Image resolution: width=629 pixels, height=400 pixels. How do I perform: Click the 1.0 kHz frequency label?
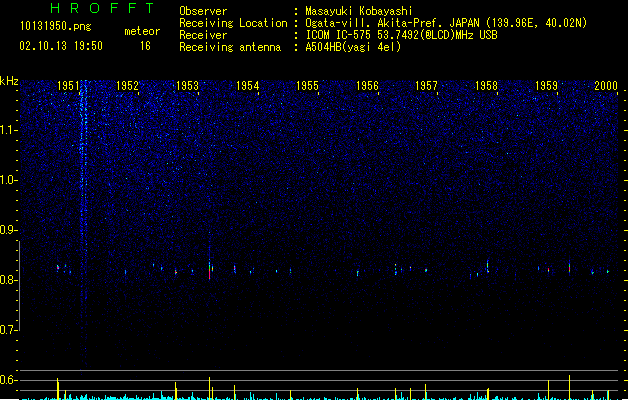click(8, 180)
